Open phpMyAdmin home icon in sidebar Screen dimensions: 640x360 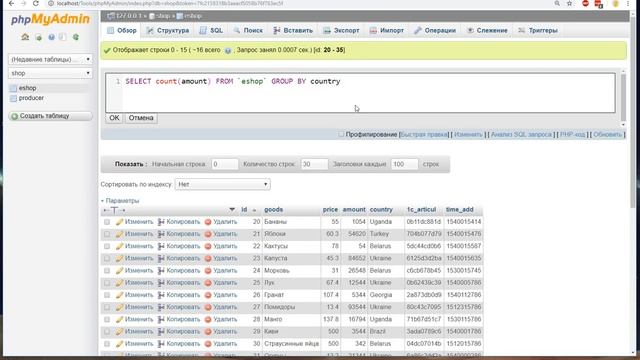[25, 37]
